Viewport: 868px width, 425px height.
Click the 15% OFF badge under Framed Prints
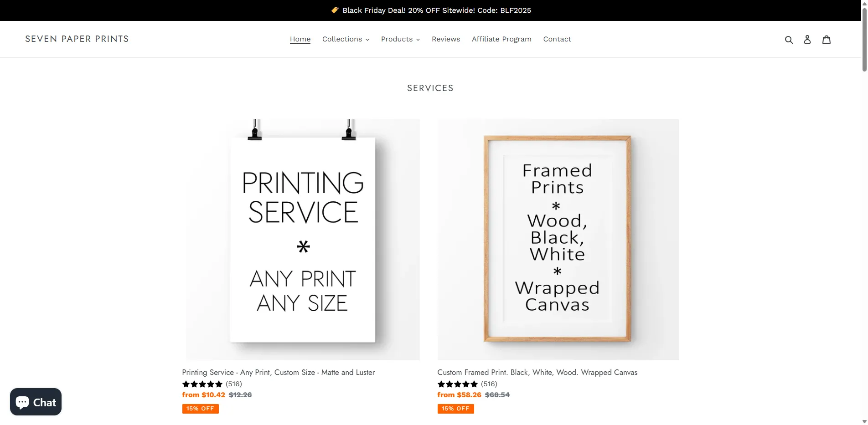(455, 409)
